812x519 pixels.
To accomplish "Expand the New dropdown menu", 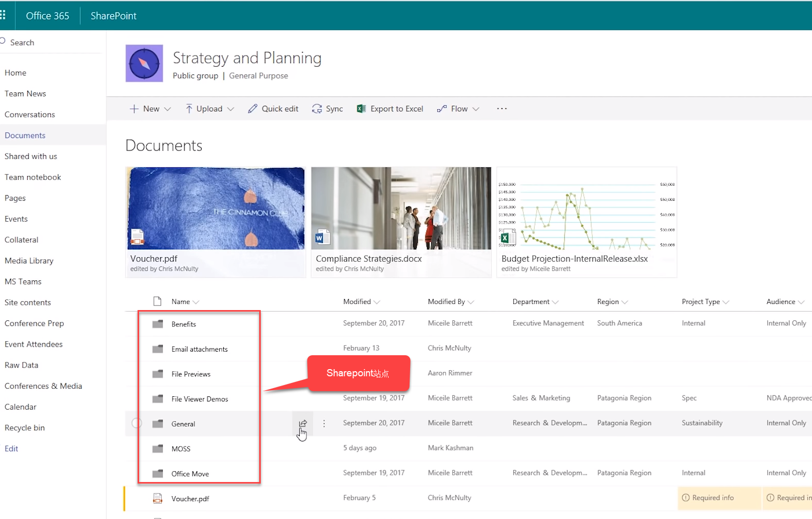I will (x=150, y=109).
